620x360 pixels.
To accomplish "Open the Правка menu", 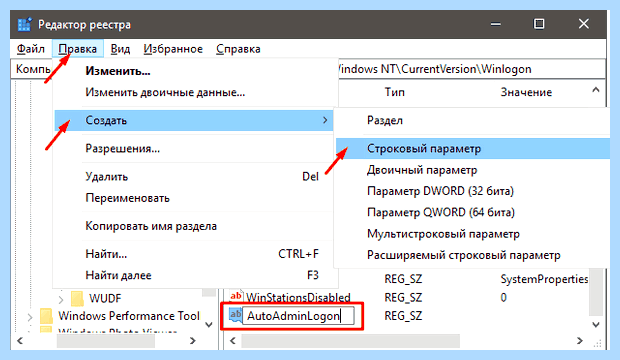I will [x=78, y=49].
